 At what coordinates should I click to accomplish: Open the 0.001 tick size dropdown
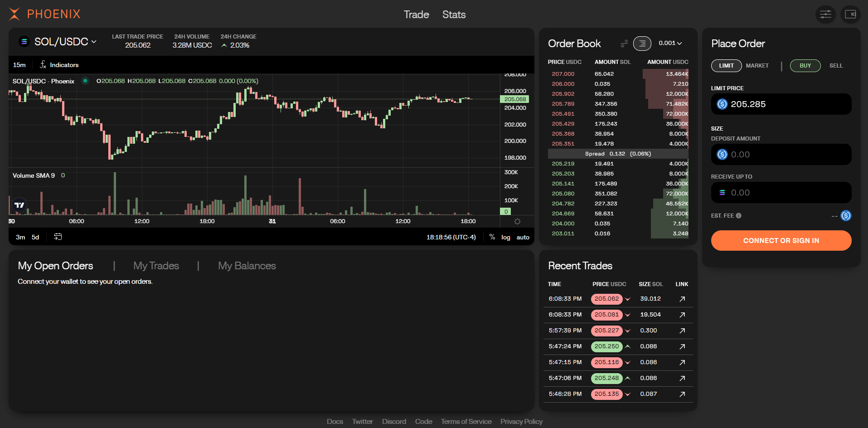pyautogui.click(x=670, y=43)
